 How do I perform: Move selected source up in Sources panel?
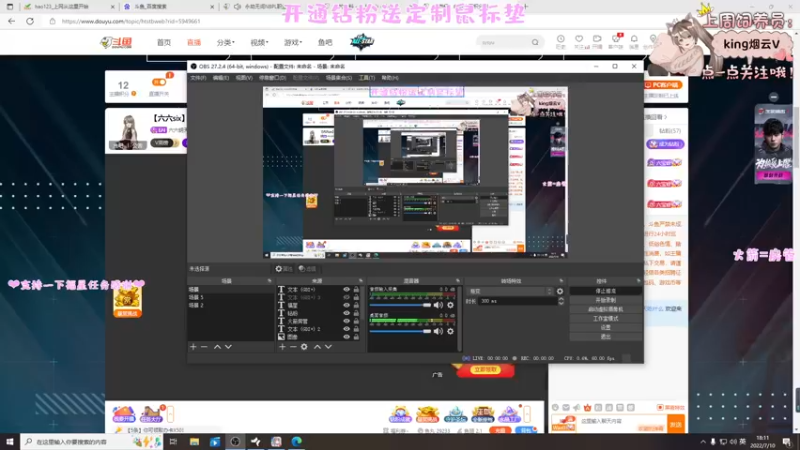317,347
